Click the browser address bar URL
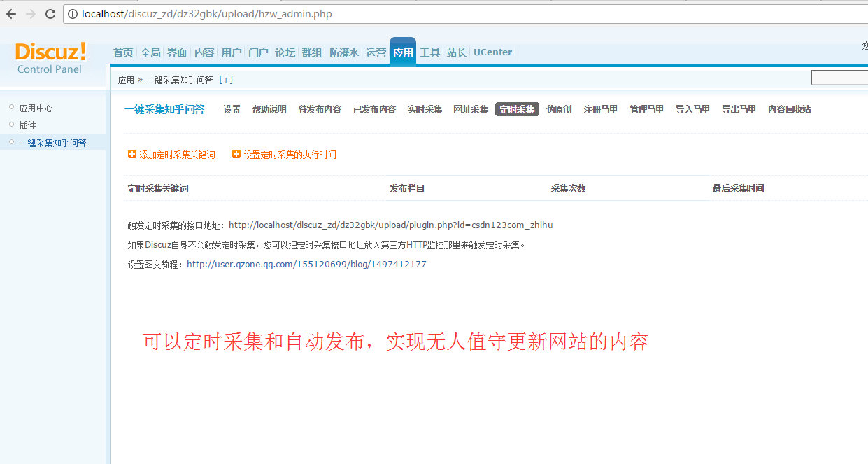Screen dimensions: 868x464 tap(207, 14)
